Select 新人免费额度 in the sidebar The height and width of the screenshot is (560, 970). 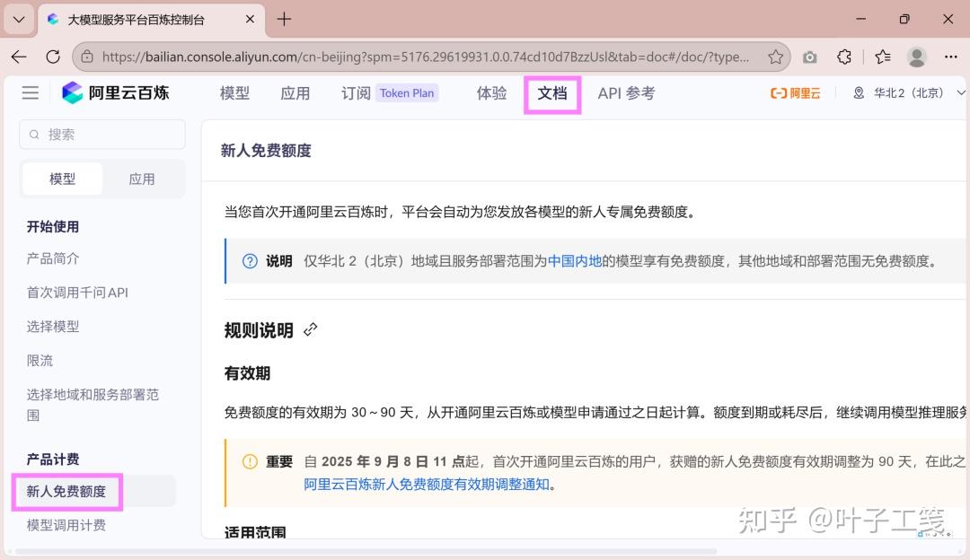tap(66, 492)
